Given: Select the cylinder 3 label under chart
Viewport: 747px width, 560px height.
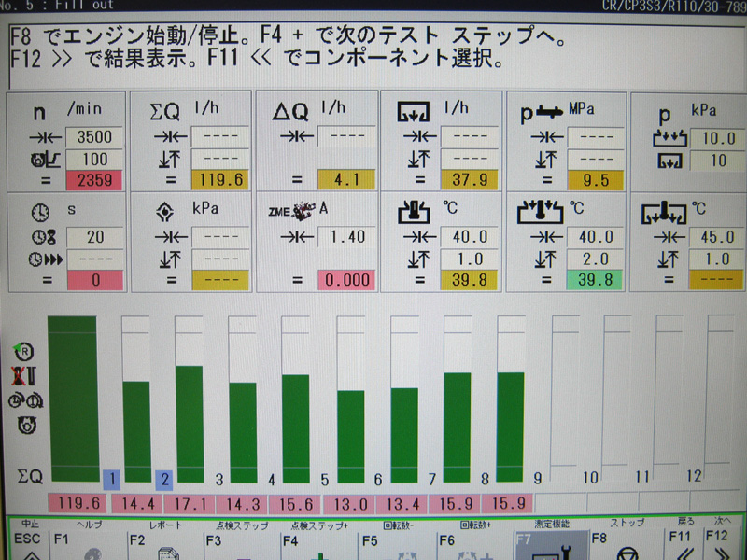Looking at the screenshot, I should (x=218, y=480).
